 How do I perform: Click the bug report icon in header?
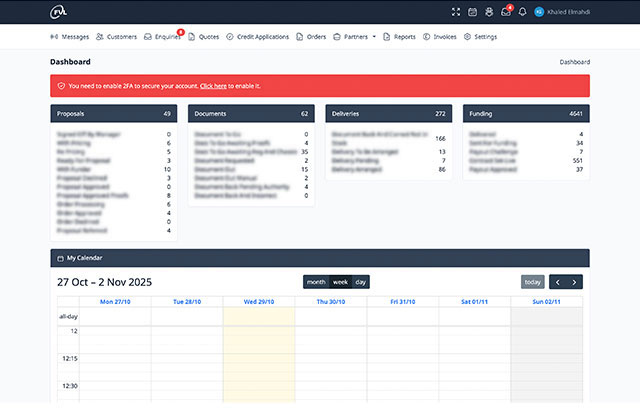tap(489, 12)
